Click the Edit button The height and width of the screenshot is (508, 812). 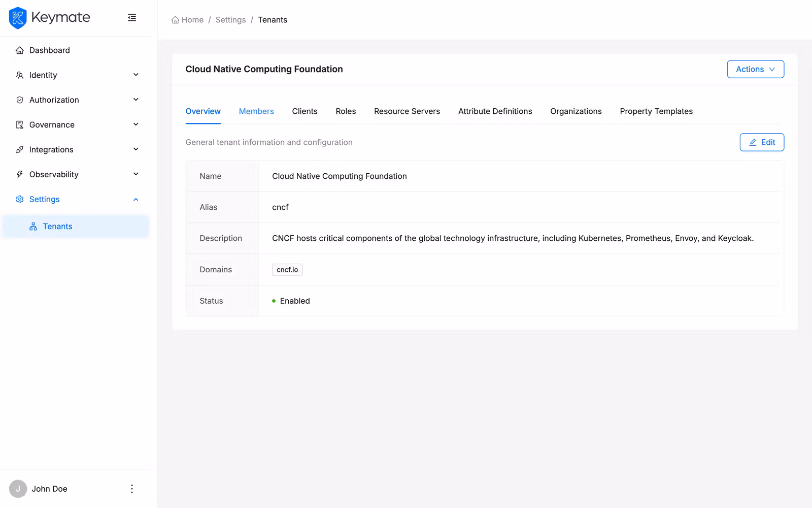point(762,142)
